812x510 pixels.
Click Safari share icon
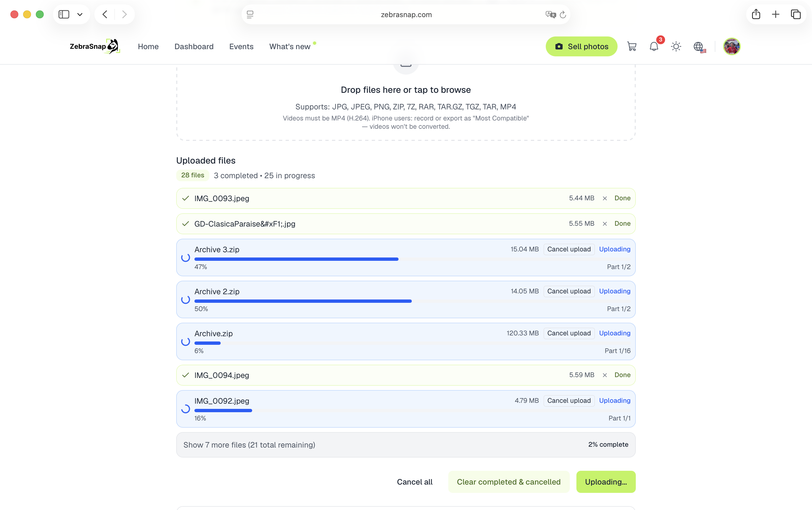point(756,14)
